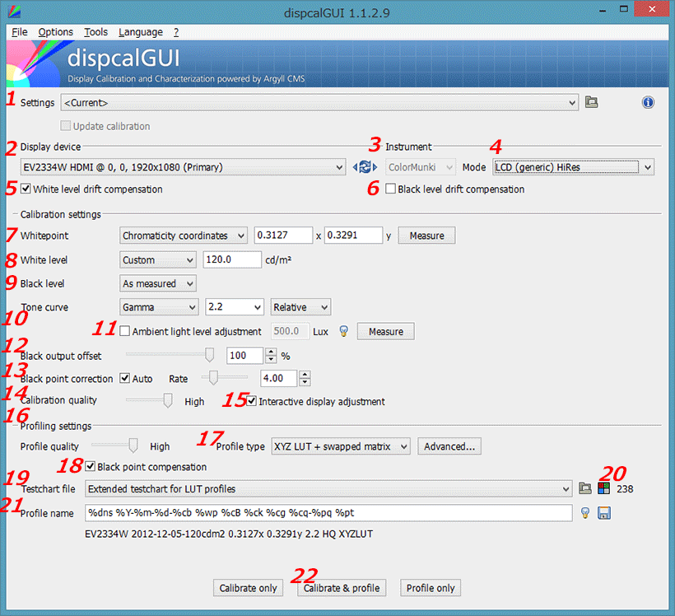Open the Tools menu
This screenshot has width=675, height=616.
coord(95,32)
